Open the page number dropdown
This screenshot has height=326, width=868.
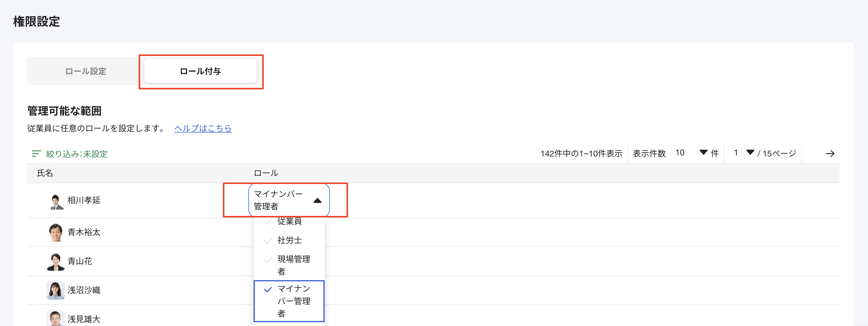point(744,153)
